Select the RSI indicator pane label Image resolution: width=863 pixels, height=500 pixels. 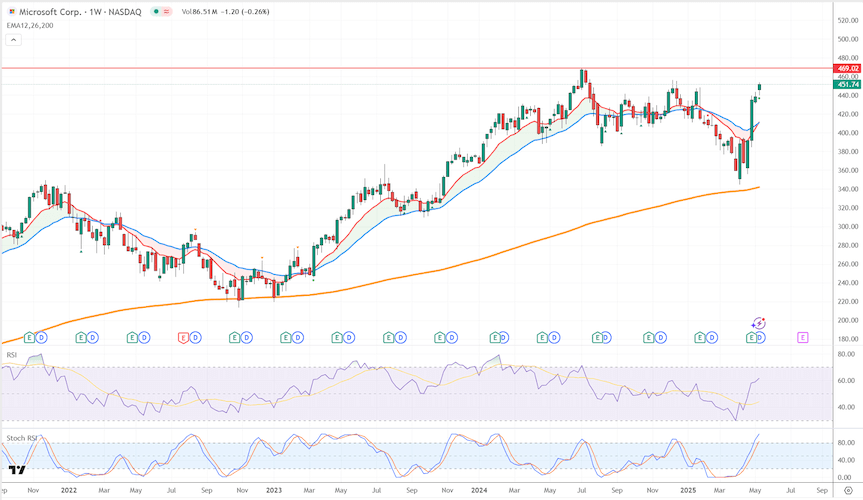(x=12, y=355)
